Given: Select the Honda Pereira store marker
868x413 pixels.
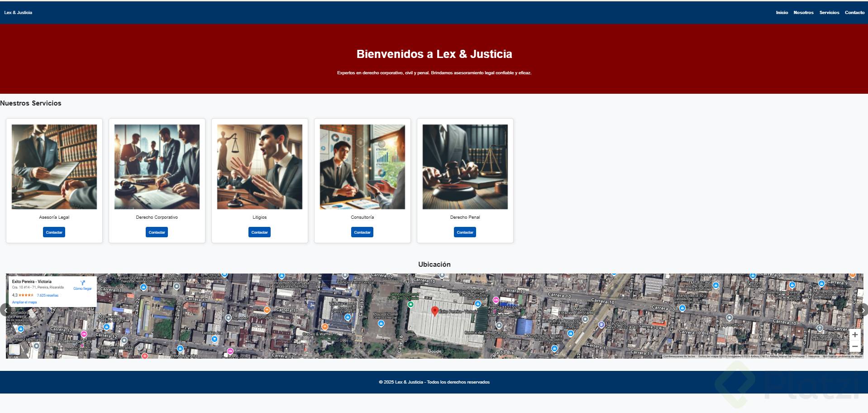Looking at the screenshot, I should pos(180,348).
